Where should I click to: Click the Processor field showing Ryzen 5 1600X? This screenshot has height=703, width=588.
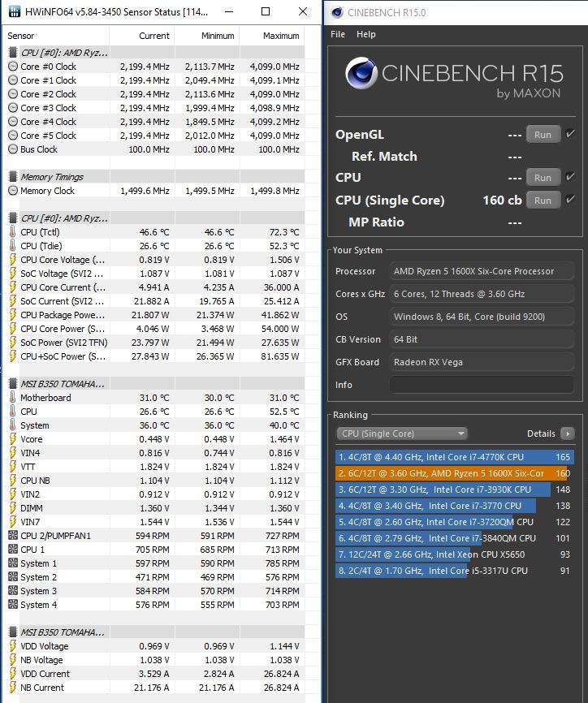click(x=482, y=271)
